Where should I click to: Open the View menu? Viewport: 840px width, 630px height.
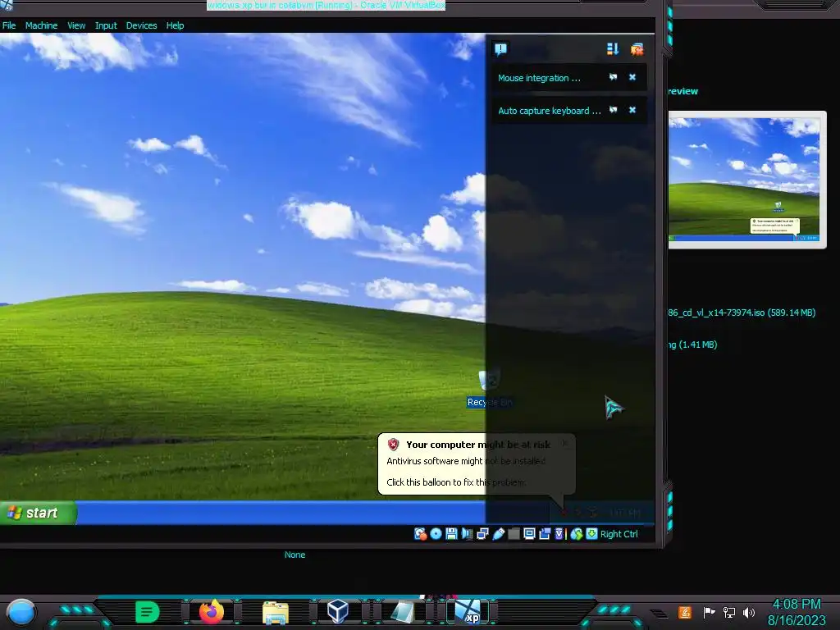click(76, 25)
